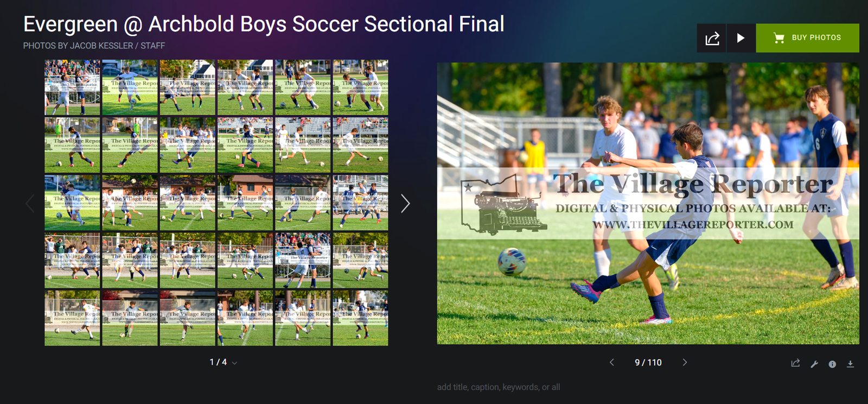Go to the previous thumbnail page arrow
Screen dimensions: 868x404
click(x=30, y=204)
